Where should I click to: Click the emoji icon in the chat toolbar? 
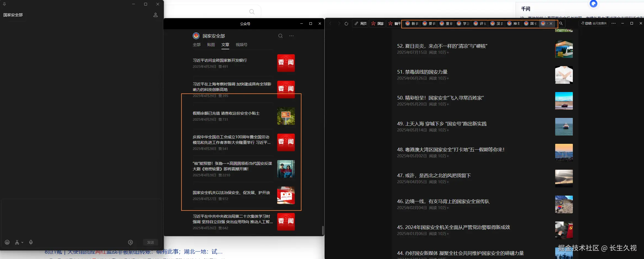pyautogui.click(x=7, y=242)
